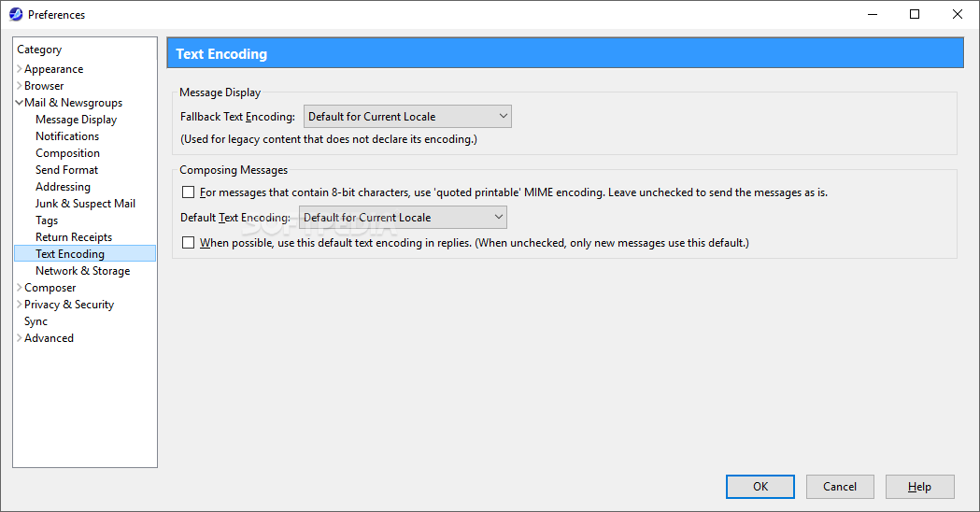980x512 pixels.
Task: Select Tags in the category list
Action: pyautogui.click(x=47, y=220)
